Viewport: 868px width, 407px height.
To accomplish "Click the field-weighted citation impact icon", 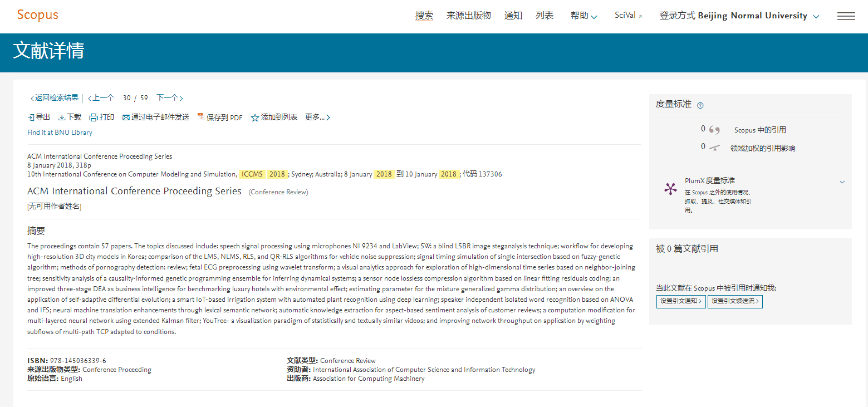I will tap(714, 148).
